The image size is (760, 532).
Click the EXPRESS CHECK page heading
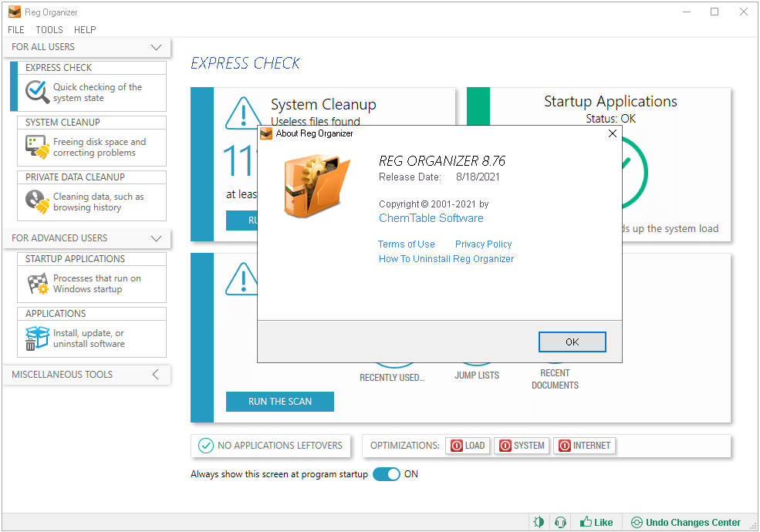pyautogui.click(x=245, y=63)
